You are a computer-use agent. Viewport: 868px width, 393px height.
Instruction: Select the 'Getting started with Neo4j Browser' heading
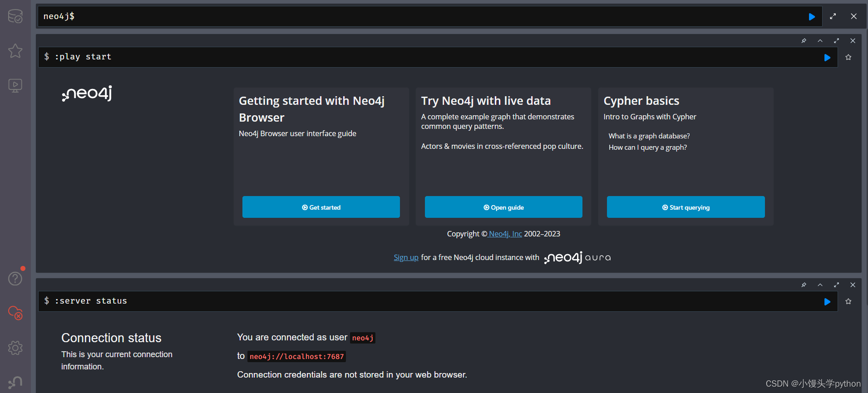[x=312, y=109]
